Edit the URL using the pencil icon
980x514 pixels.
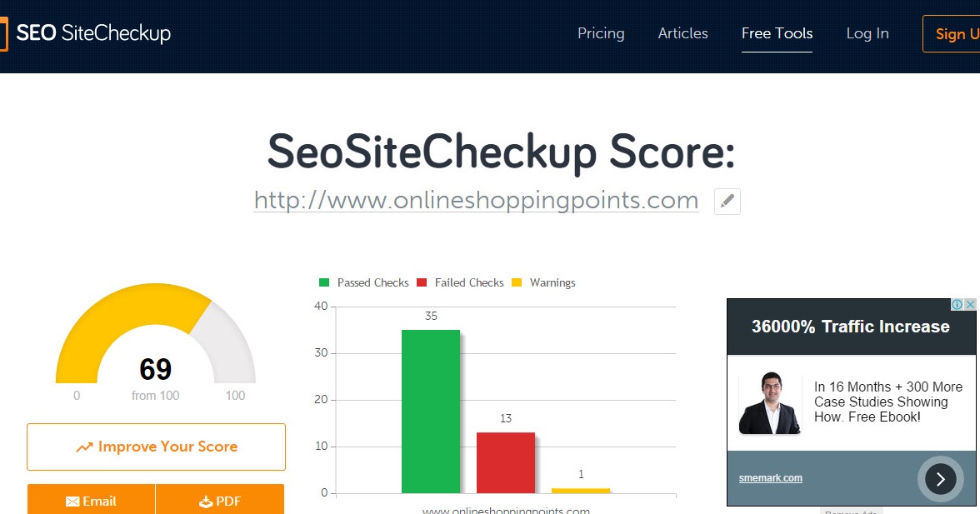point(726,201)
